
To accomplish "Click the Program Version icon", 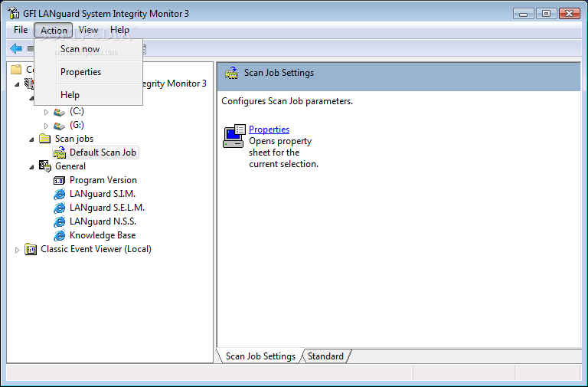I will [59, 181].
